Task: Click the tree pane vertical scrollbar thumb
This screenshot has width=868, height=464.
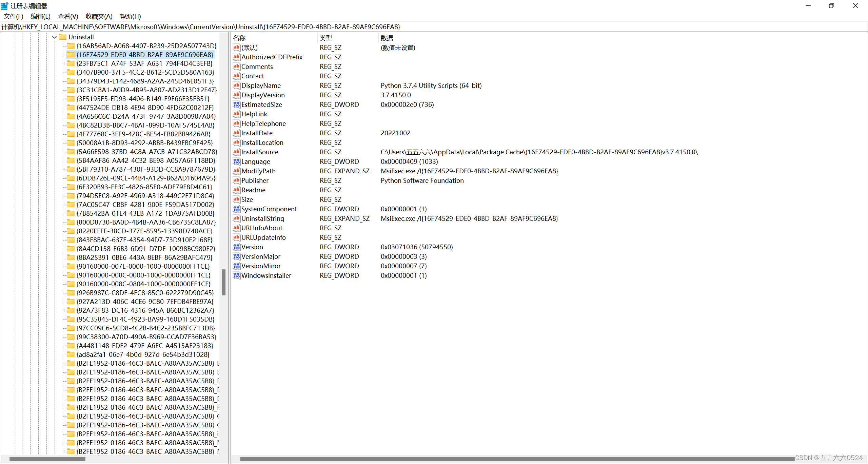Action: (x=223, y=282)
